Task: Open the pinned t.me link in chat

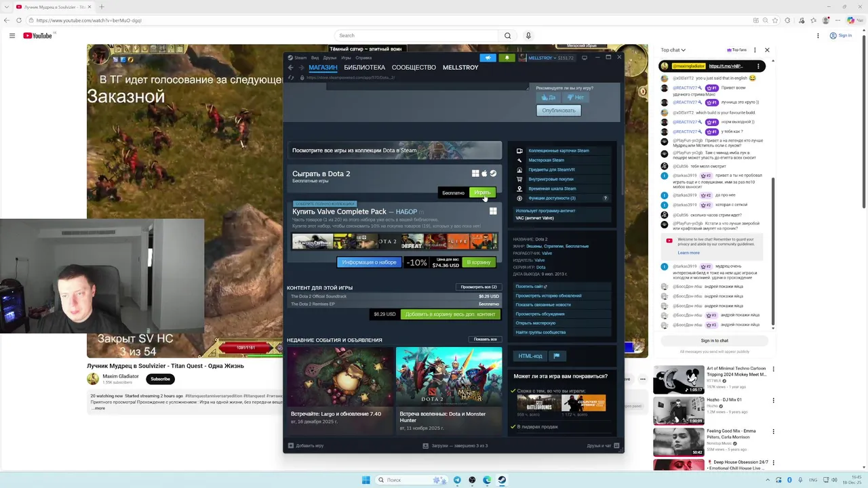Action: (x=726, y=66)
